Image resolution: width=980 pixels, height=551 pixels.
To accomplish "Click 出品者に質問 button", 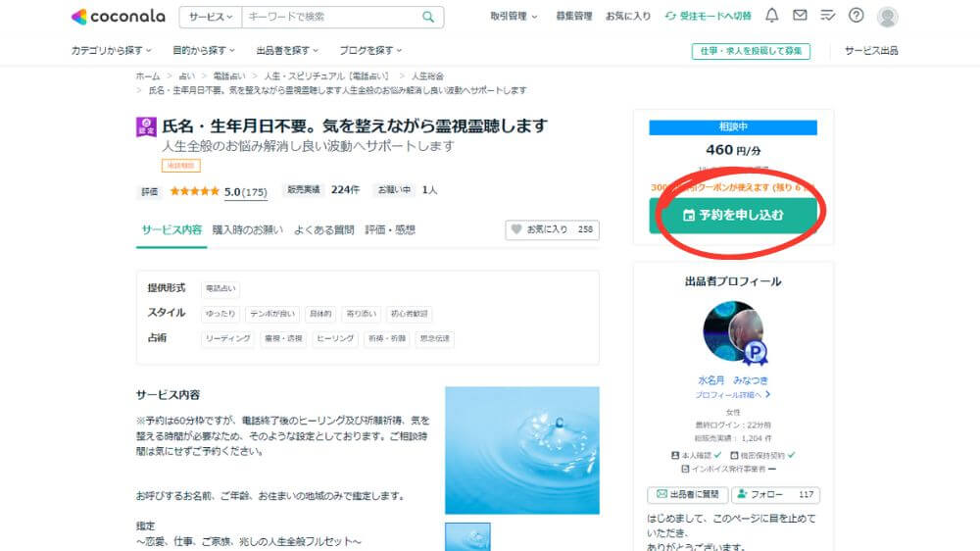I will coord(688,495).
